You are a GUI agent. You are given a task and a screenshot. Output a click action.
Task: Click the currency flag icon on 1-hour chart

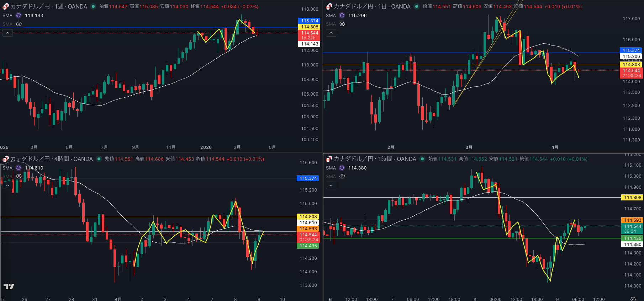(329, 159)
